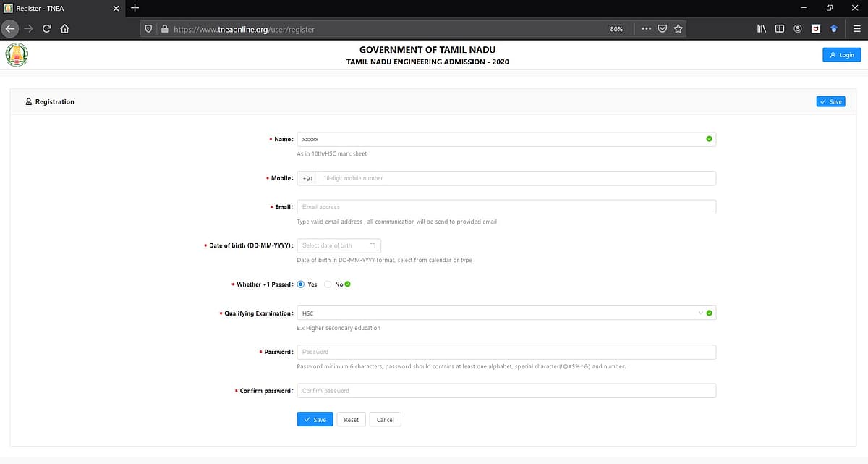Open a new browser tab

coord(135,7)
